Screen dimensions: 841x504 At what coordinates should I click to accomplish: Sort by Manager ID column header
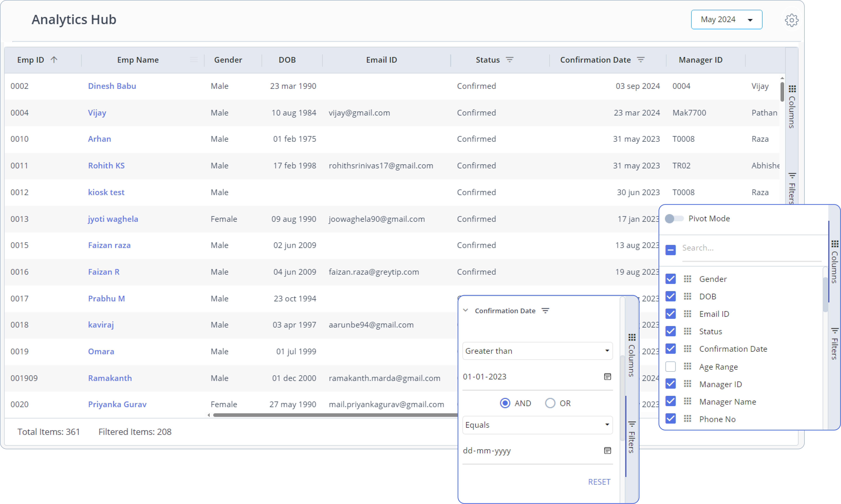(700, 60)
